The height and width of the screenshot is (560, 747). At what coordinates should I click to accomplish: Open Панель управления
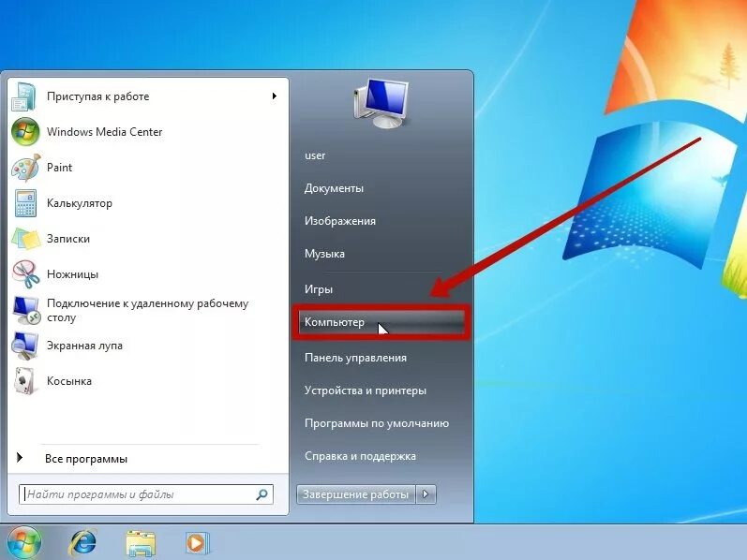tap(355, 358)
